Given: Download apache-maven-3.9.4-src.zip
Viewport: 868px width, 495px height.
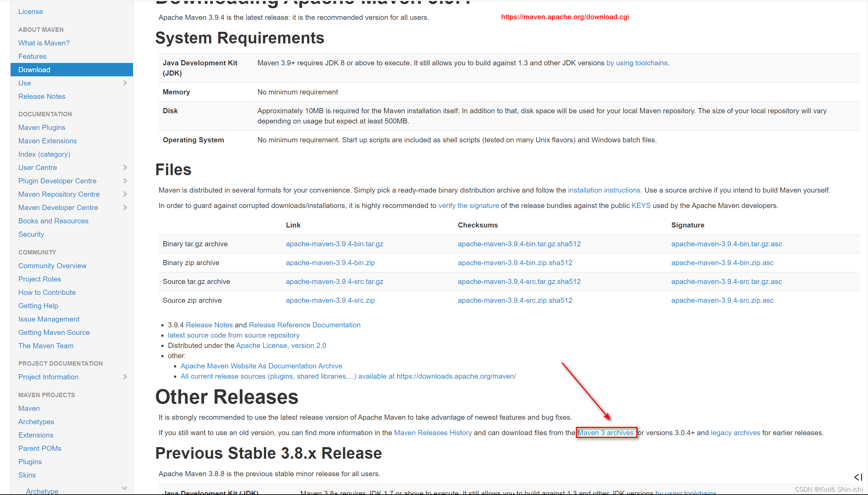Looking at the screenshot, I should [330, 300].
